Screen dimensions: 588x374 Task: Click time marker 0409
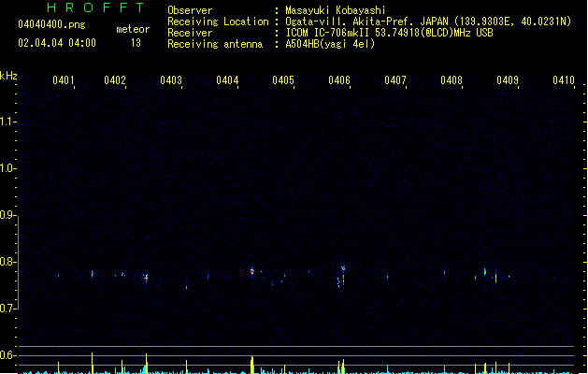pos(508,80)
